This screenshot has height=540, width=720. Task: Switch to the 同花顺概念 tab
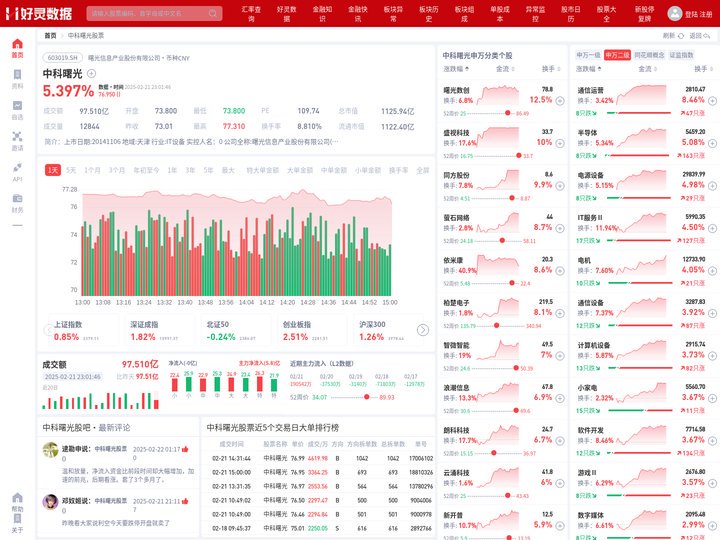pyautogui.click(x=649, y=55)
